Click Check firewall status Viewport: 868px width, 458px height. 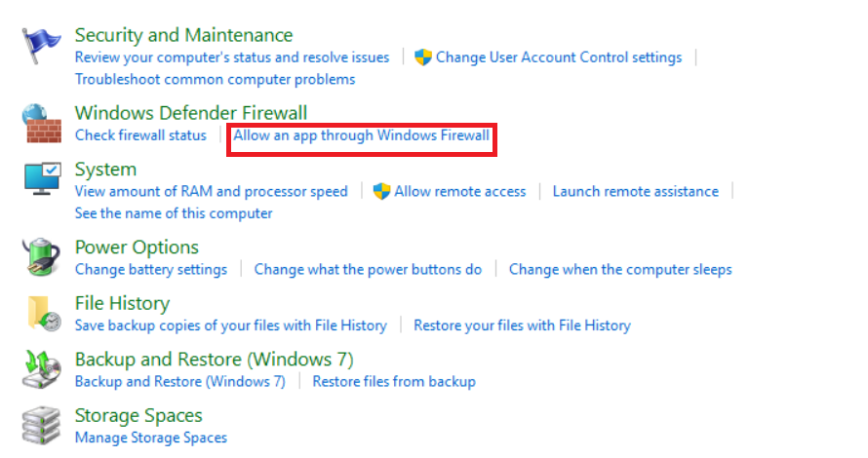tap(140, 135)
